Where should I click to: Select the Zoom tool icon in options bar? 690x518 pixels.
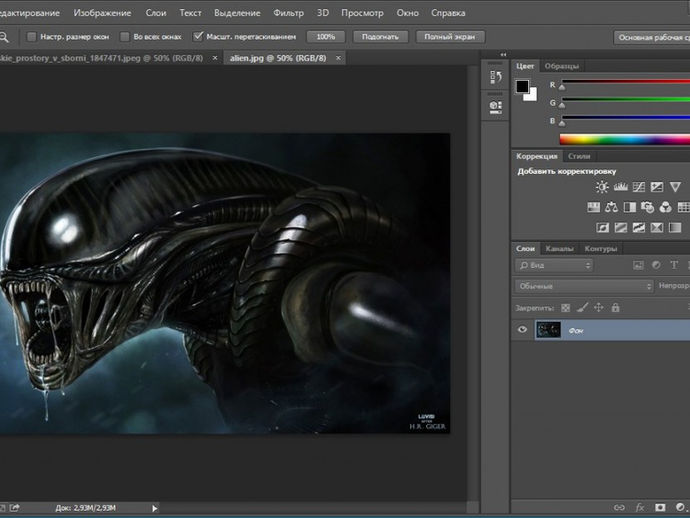[4, 37]
